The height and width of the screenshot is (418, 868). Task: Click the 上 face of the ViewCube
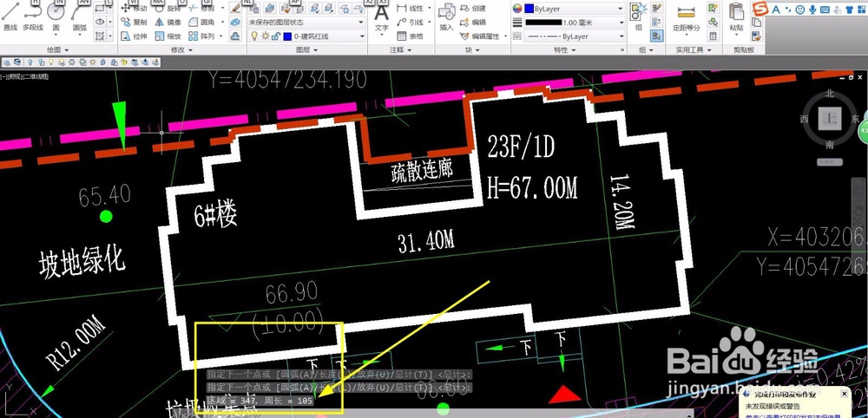(829, 118)
